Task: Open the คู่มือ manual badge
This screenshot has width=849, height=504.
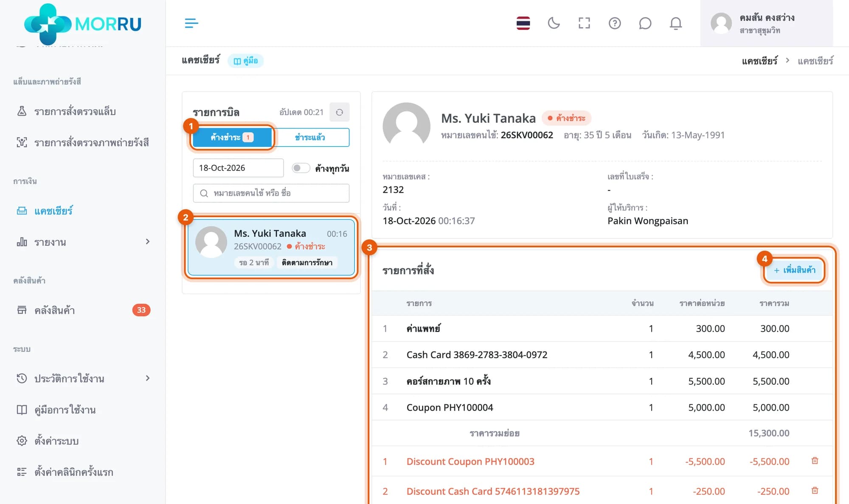Action: (245, 61)
